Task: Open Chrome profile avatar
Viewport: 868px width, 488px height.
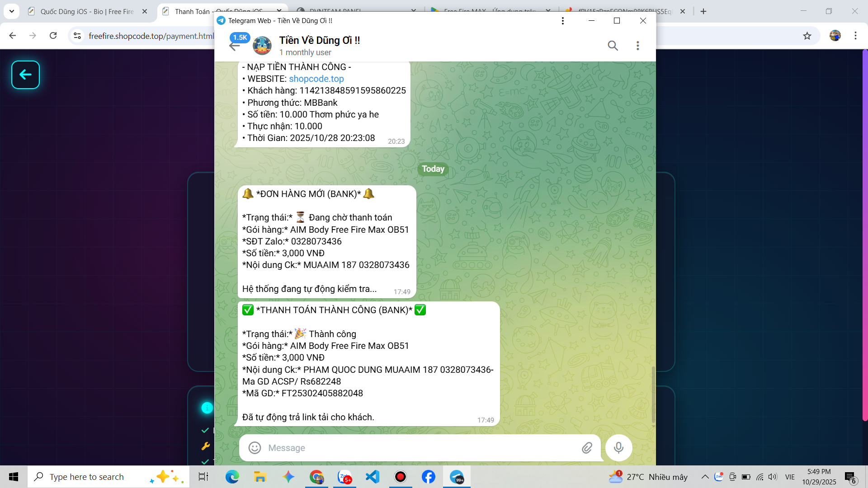Action: pyautogui.click(x=835, y=36)
